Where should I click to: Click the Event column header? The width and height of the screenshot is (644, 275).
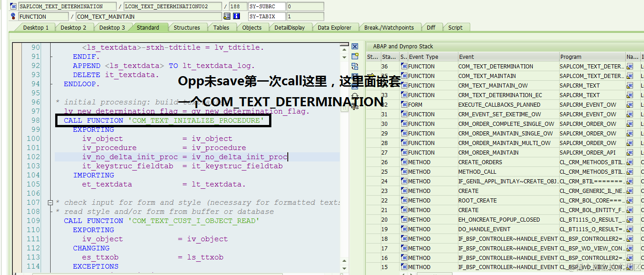508,57
